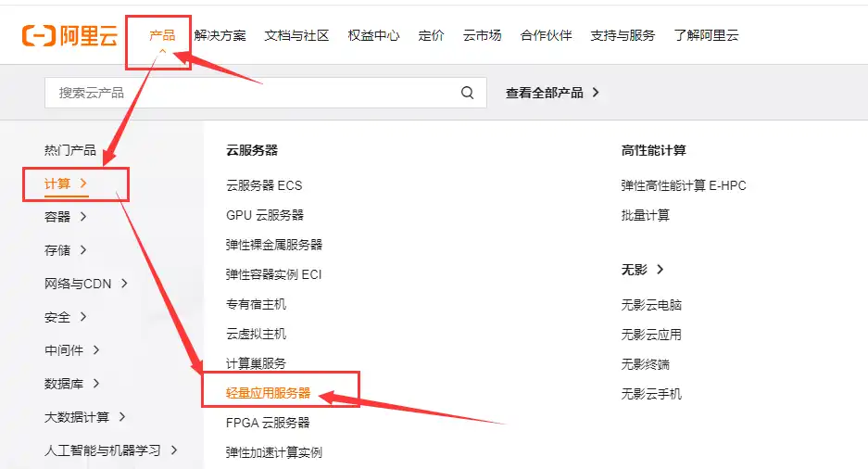Open the 无影 section heading
Image resolution: width=868 pixels, height=469 pixels.
pos(634,270)
